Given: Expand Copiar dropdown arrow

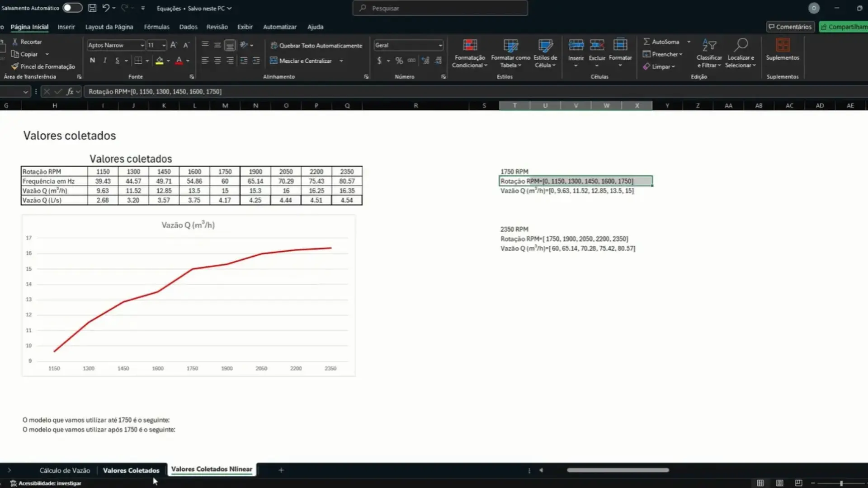Looking at the screenshot, I should pos(47,54).
